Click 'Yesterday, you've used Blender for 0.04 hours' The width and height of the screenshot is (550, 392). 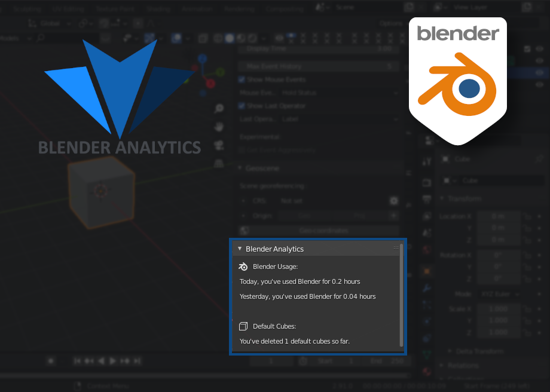pyautogui.click(x=308, y=296)
